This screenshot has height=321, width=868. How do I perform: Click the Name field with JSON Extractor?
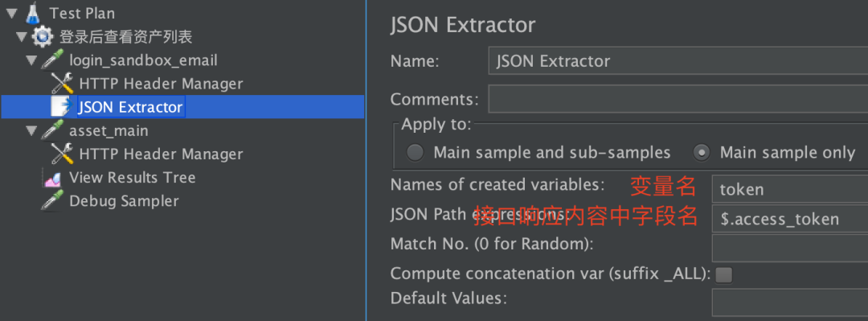click(x=678, y=60)
